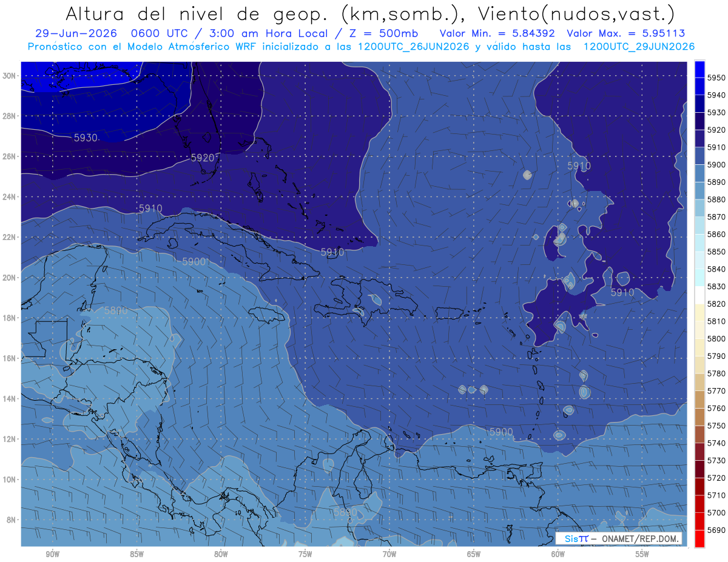Click the 10N latitude axis label

coord(10,480)
